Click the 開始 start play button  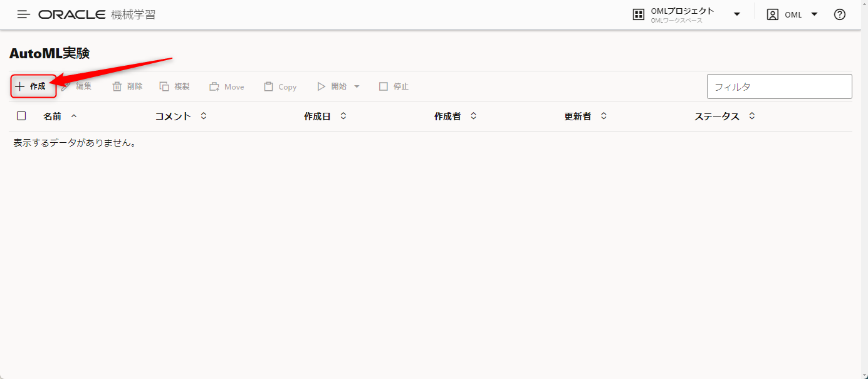[332, 86]
